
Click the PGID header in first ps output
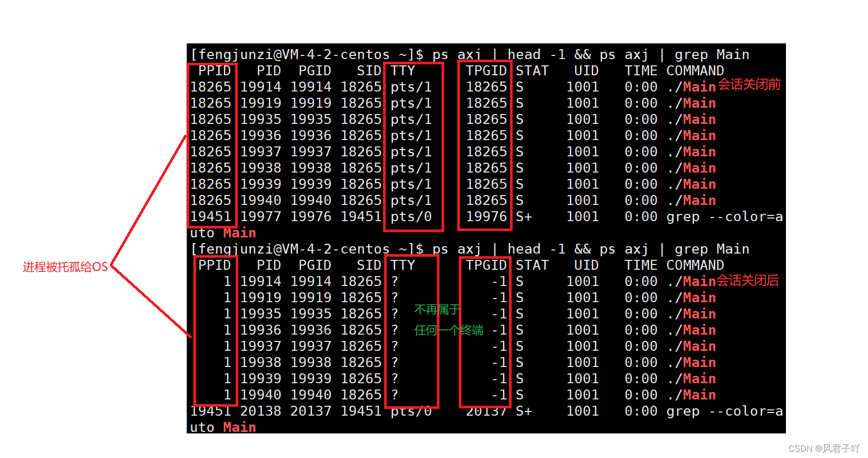coord(315,71)
